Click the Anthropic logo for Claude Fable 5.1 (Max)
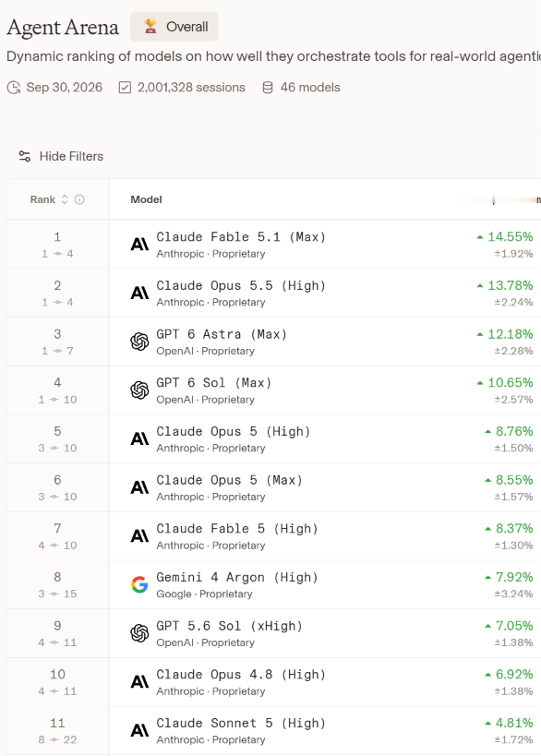The image size is (541, 756). [x=139, y=245]
